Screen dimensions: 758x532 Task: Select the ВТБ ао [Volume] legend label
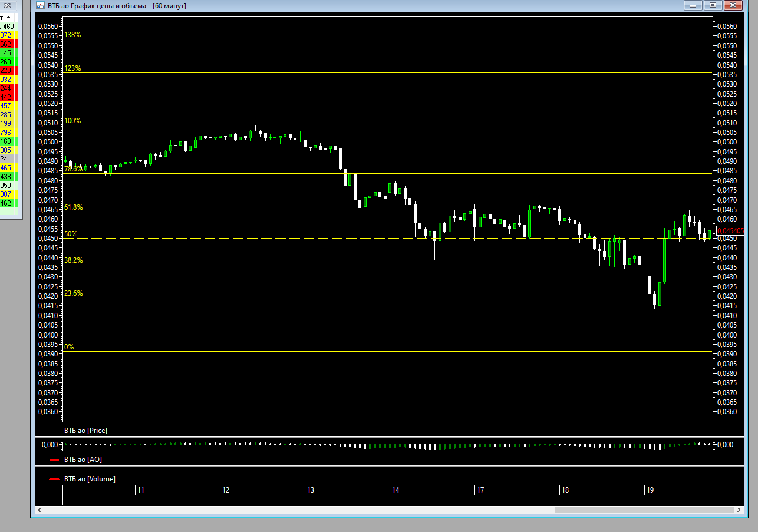[x=90, y=479]
